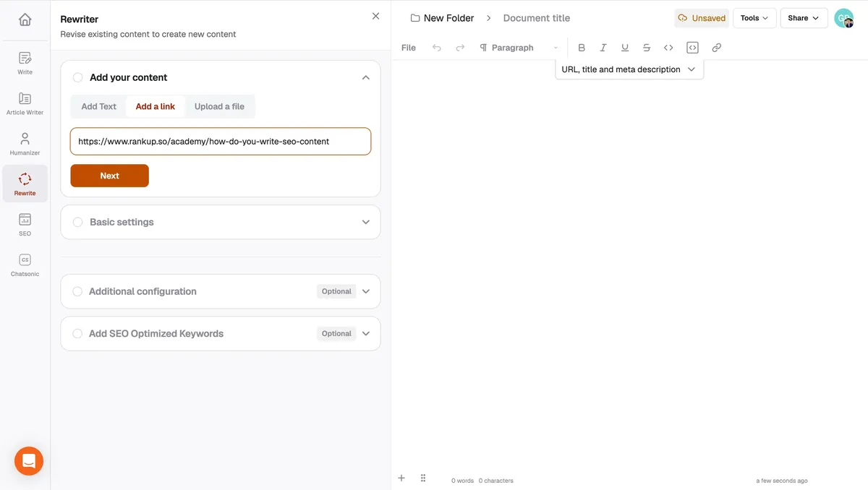Viewport: 868px width, 490px height.
Task: Click the 0 words counter
Action: click(463, 481)
